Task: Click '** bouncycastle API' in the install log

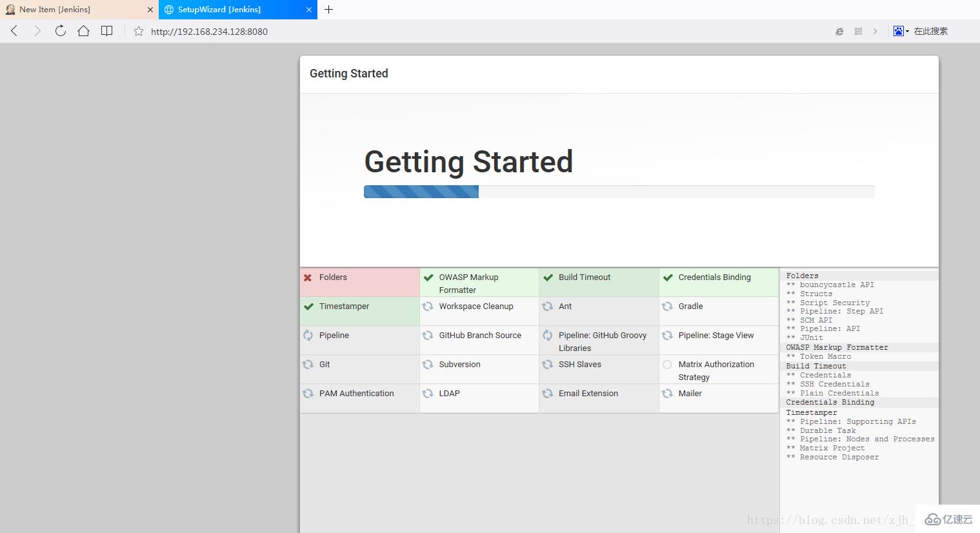Action: point(830,285)
